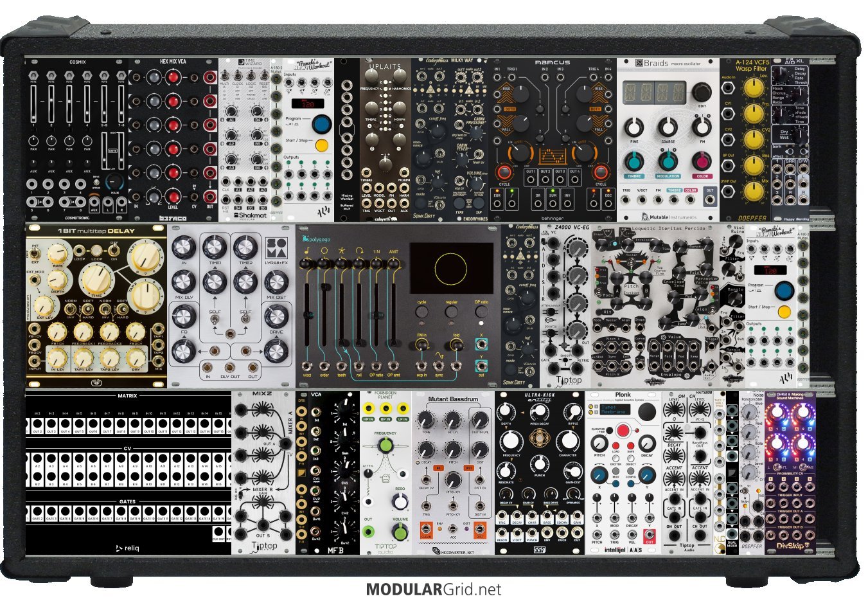Click the Lyra8-FX DRIVE knob

tap(276, 316)
